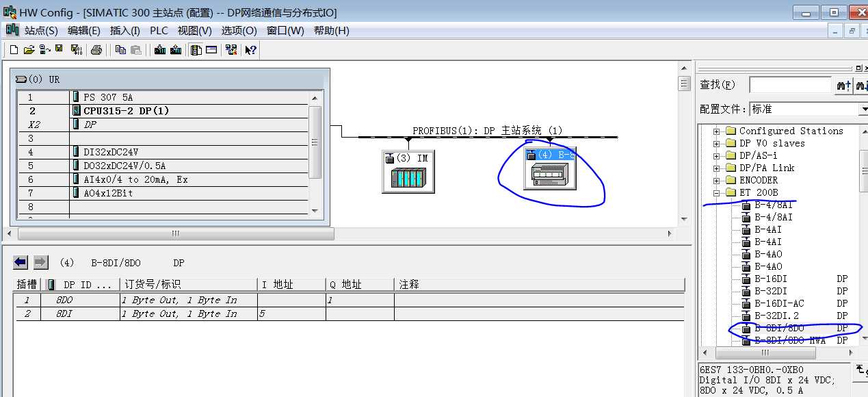
Task: Select B-16DI-AC module in catalog
Action: [778, 303]
